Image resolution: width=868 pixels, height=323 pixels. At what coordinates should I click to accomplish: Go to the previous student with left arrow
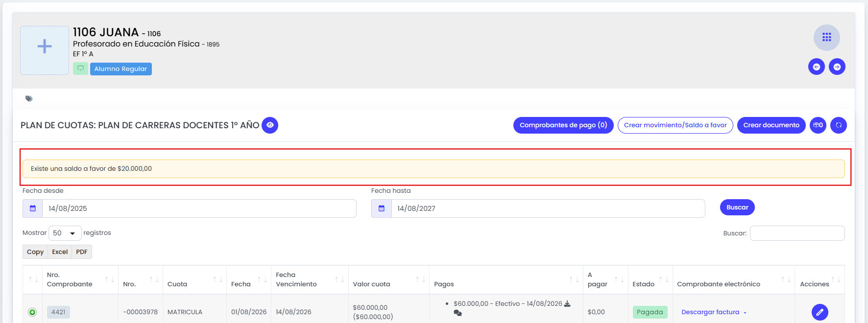click(817, 67)
